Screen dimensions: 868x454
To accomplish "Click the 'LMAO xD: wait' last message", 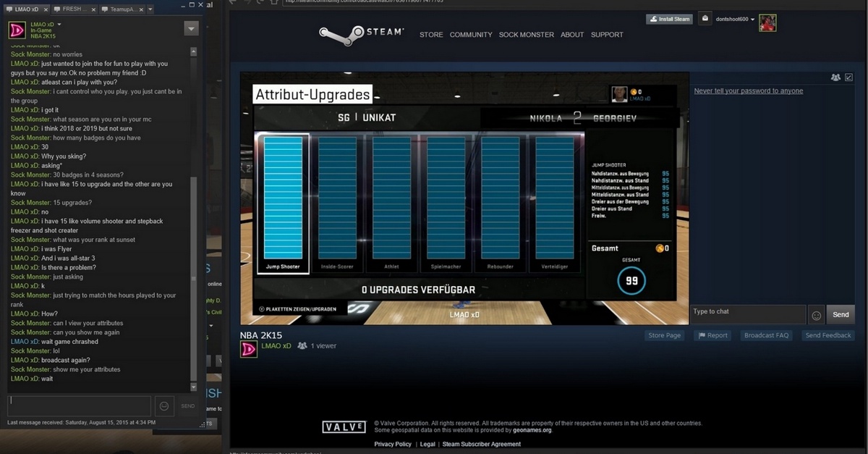I will coord(32,379).
